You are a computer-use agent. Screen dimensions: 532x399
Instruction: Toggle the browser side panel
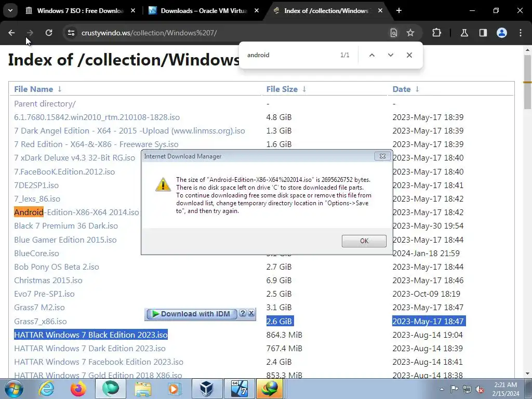click(x=483, y=33)
